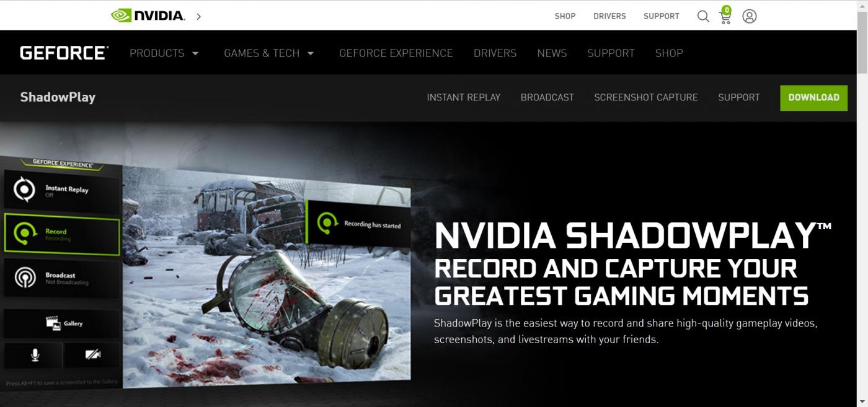Expand the Games & Tech dropdown

[269, 53]
